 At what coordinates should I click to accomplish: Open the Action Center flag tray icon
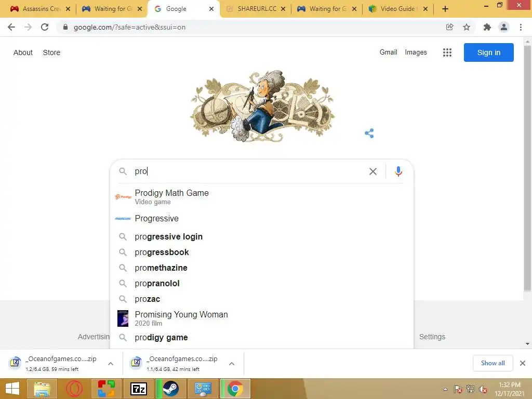click(x=458, y=390)
